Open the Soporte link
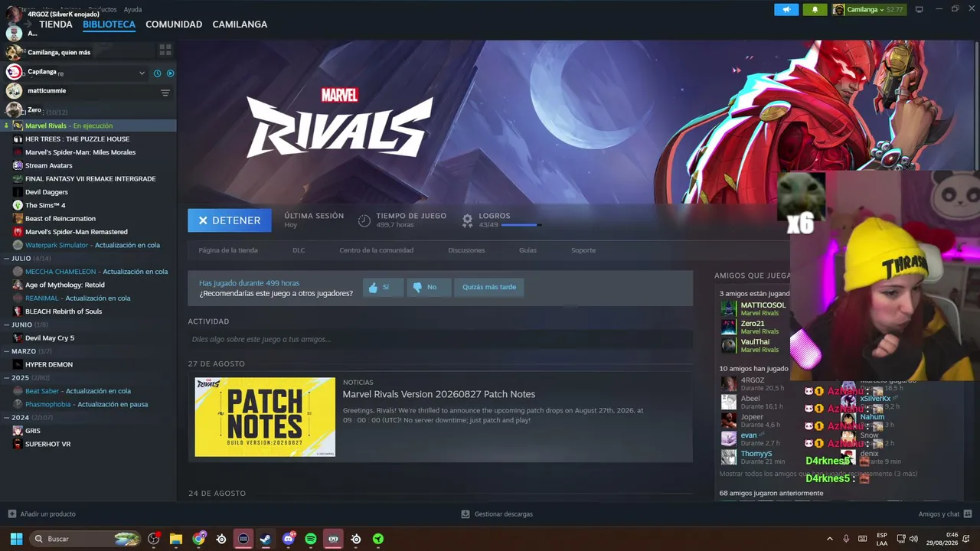Viewport: 980px width, 551px height. (x=583, y=250)
